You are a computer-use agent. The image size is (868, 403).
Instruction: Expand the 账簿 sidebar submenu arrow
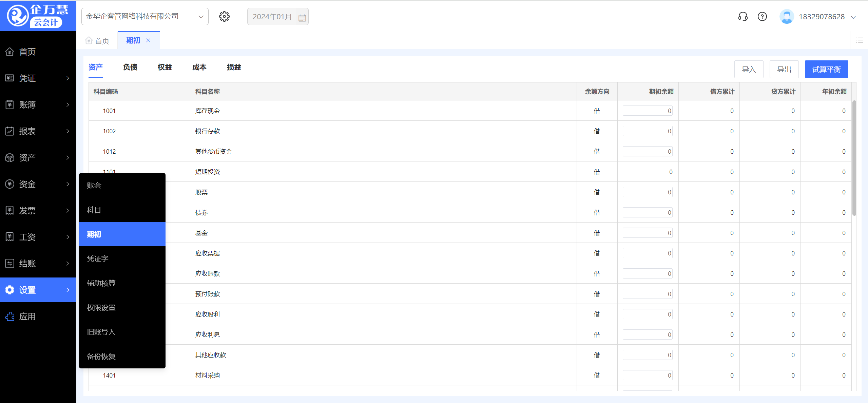click(68, 104)
